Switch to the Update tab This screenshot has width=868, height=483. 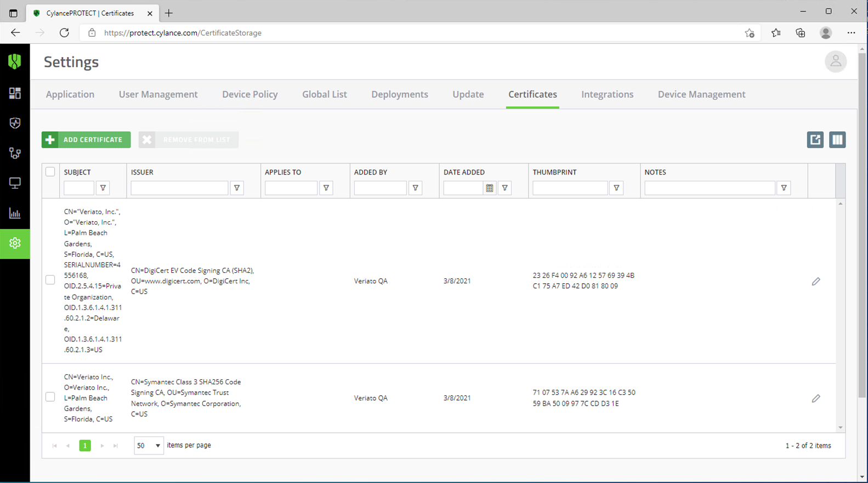[x=468, y=94]
